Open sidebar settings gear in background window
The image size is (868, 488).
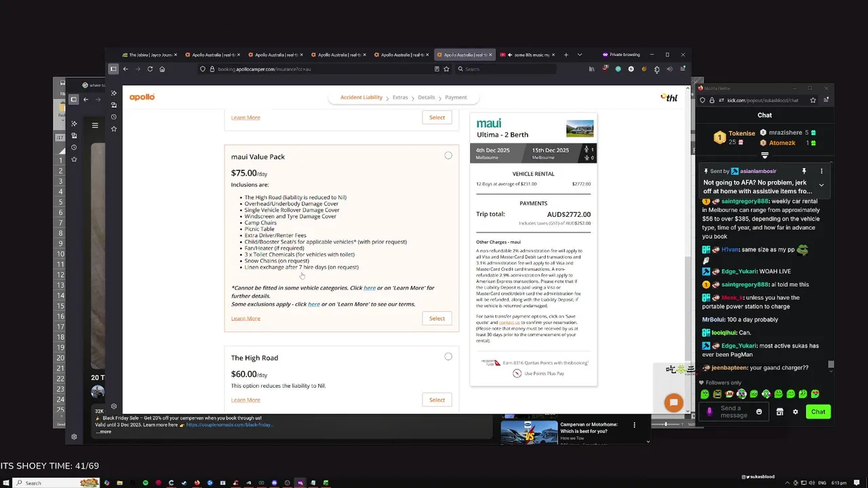(74, 436)
